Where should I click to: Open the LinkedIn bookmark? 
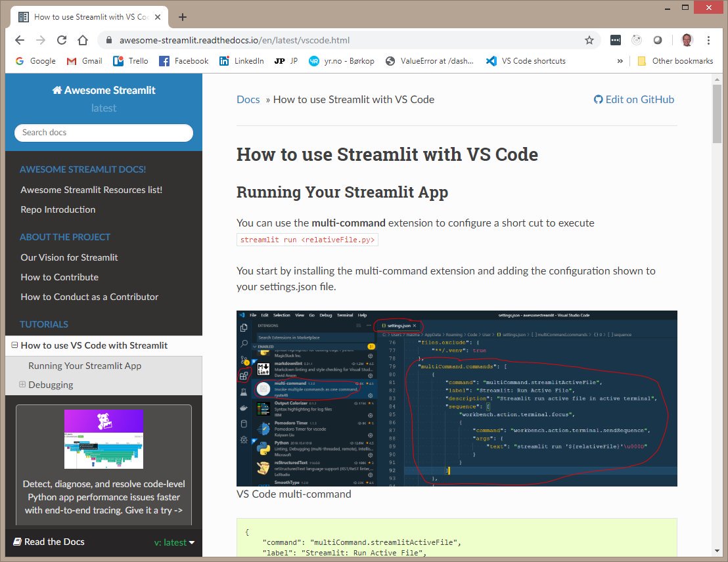(x=241, y=61)
